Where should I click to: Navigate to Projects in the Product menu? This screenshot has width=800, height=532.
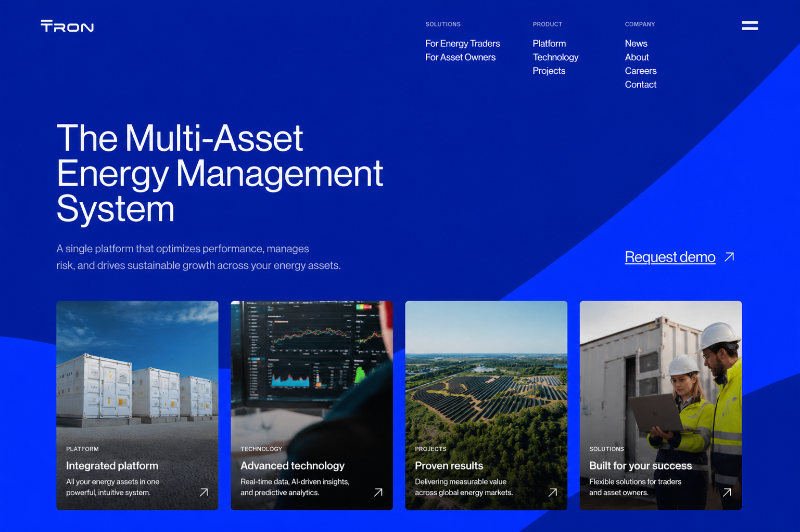[x=549, y=71]
